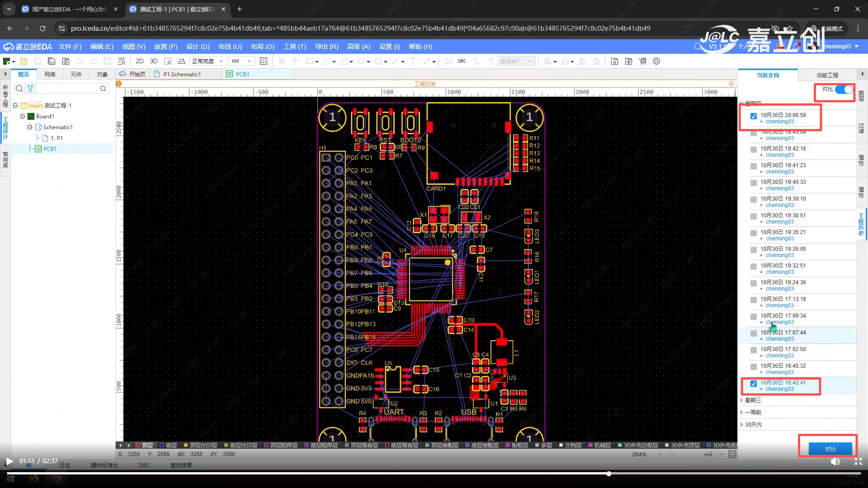Open the 布线 (U) menu
The width and height of the screenshot is (868, 488).
(230, 47)
